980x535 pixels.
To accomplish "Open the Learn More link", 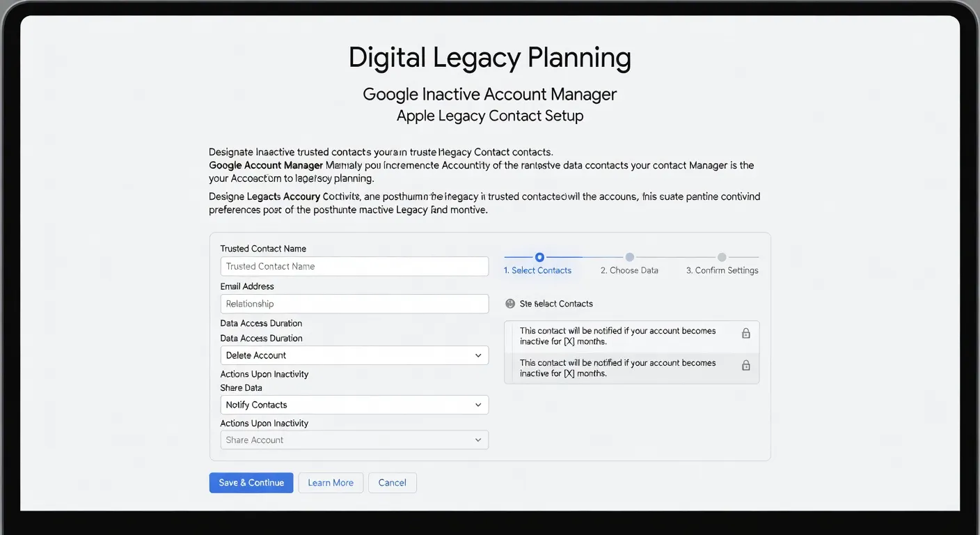I will 331,482.
